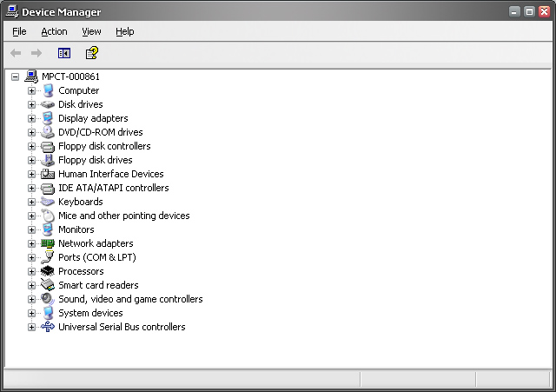
Task: Click the Device Manager title bar icon
Action: click(x=12, y=11)
